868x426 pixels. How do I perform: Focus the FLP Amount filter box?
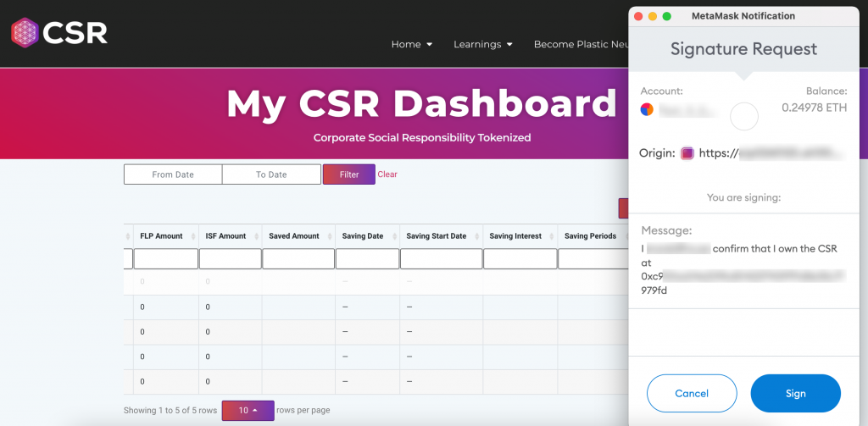(165, 259)
